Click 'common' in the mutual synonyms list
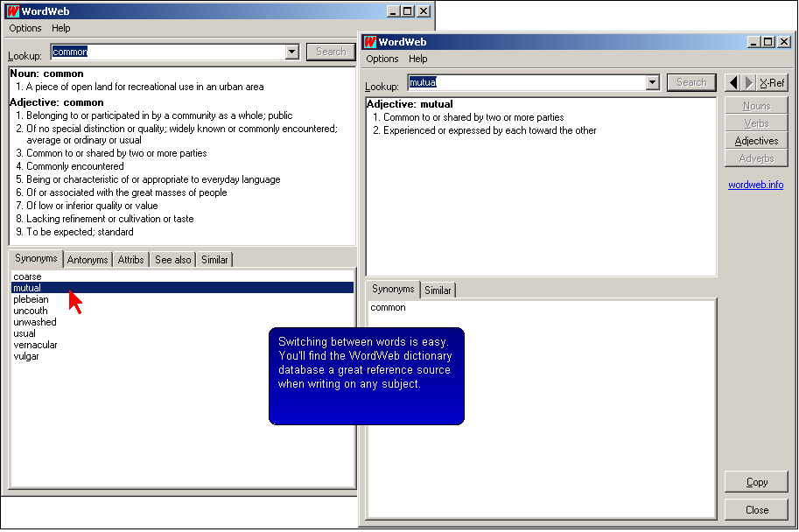 click(x=388, y=308)
